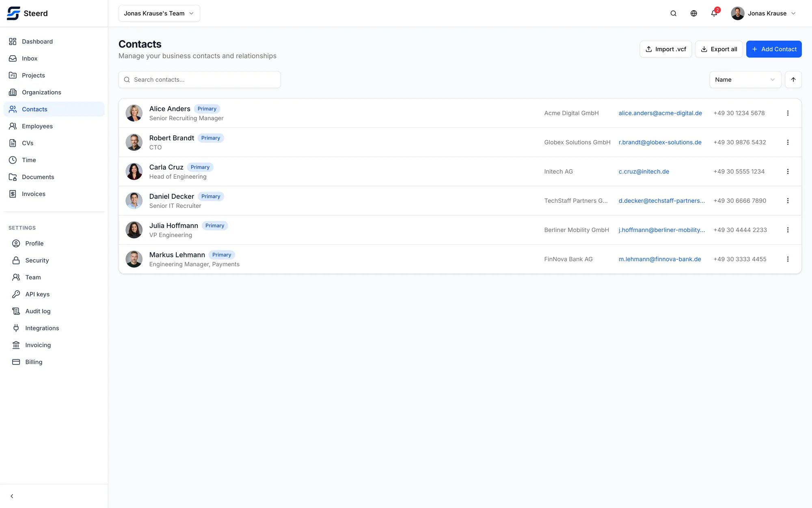The width and height of the screenshot is (812, 508).
Task: Click Alice Anders' avatar photo
Action: (134, 113)
